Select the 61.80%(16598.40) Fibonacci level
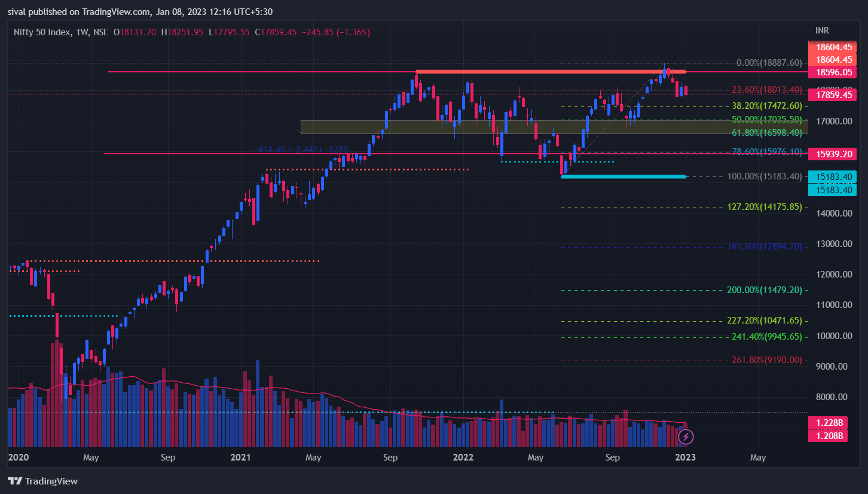Image resolution: width=868 pixels, height=494 pixels. pos(767,133)
